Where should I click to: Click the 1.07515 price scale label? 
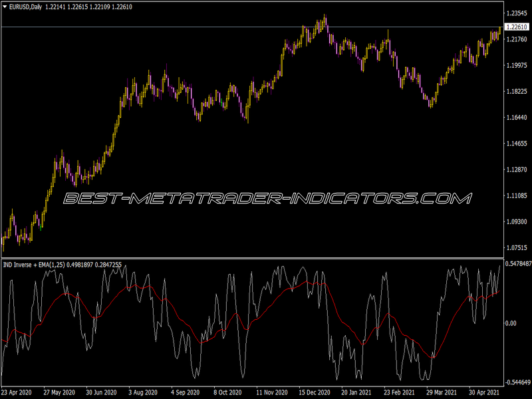tap(517, 247)
